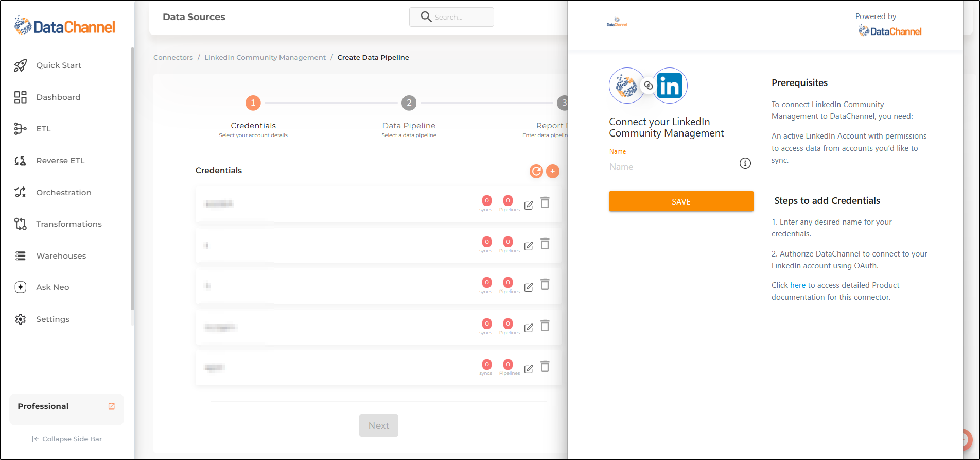Click the Data Sources page title
Viewport: 980px width, 460px height.
[x=194, y=17]
